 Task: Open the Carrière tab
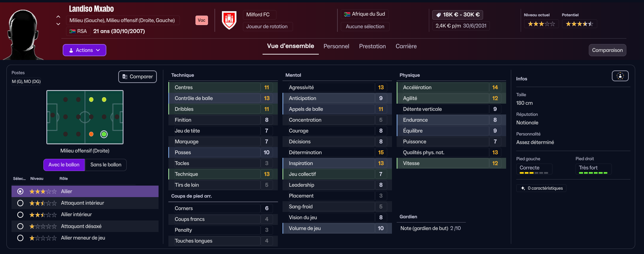click(406, 46)
